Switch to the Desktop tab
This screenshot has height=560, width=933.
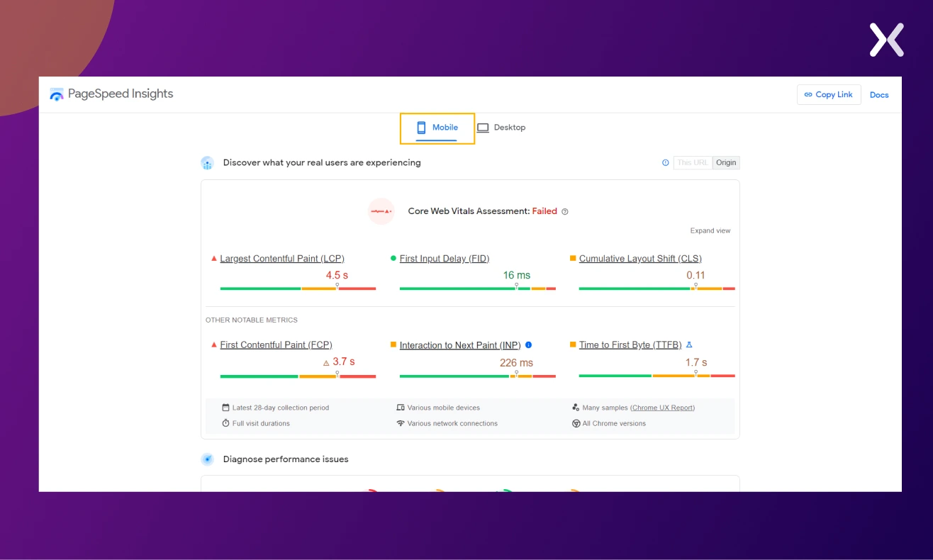click(x=501, y=128)
